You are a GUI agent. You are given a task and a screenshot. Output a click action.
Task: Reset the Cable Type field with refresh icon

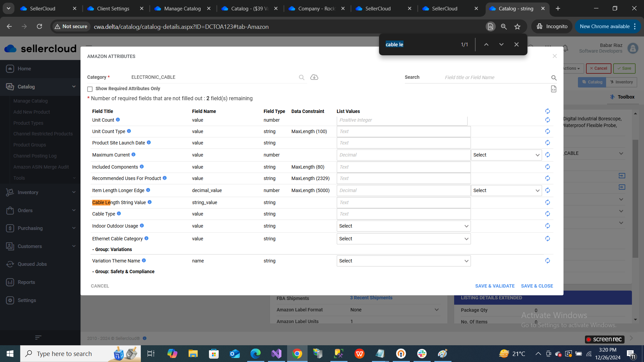pyautogui.click(x=547, y=214)
